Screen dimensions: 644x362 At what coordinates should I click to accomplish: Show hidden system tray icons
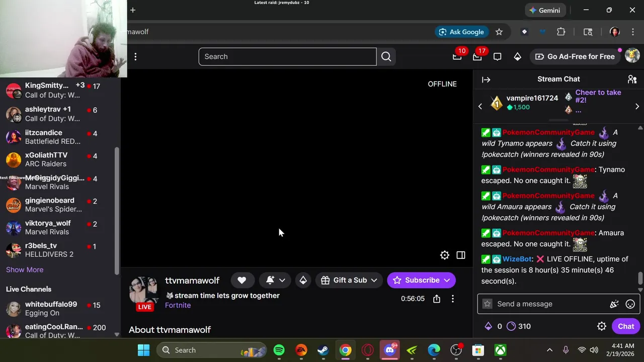click(x=549, y=350)
